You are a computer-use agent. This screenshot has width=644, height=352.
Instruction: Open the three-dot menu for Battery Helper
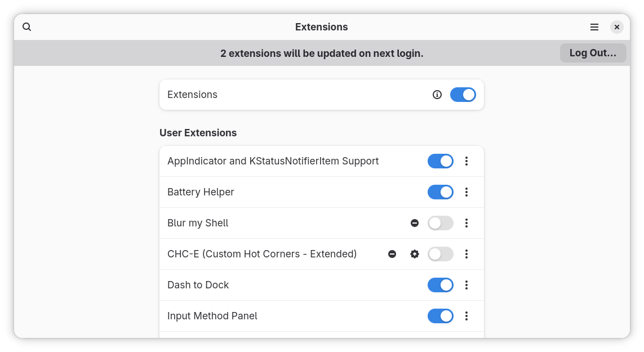click(x=467, y=192)
